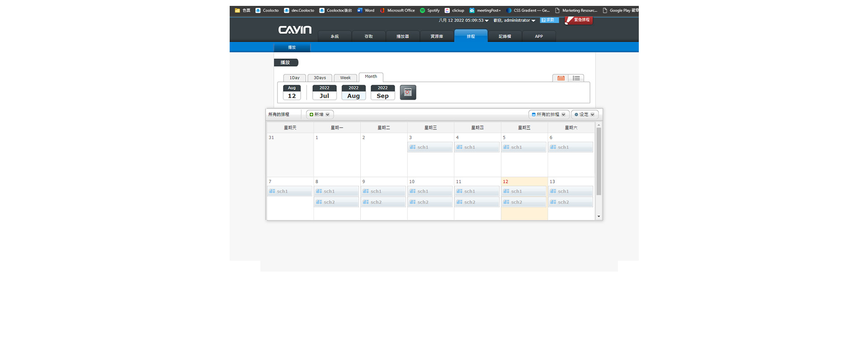Open Spotify bookmark in browser bar
Screen dimensions: 868x344
click(429, 10)
